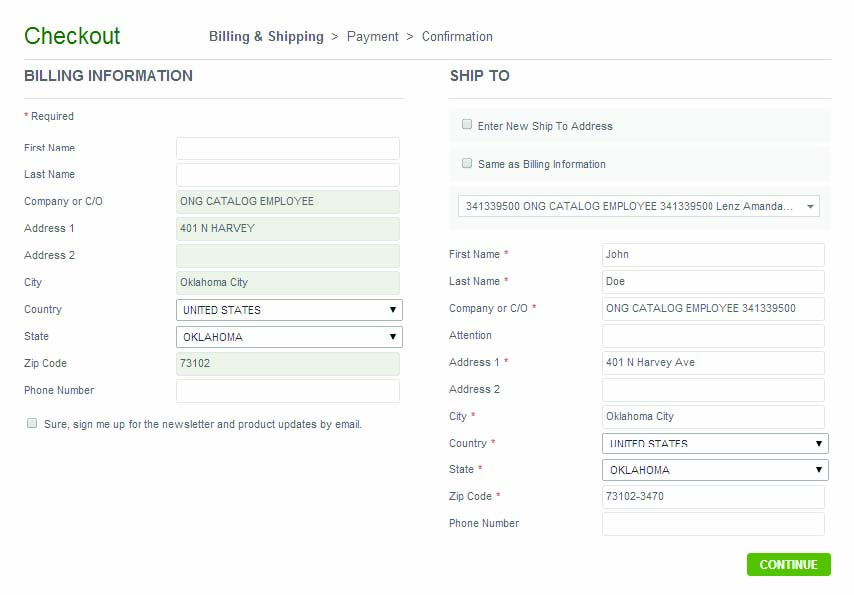Click the shipping Address 2 field
This screenshot has width=854, height=595.
click(x=713, y=390)
